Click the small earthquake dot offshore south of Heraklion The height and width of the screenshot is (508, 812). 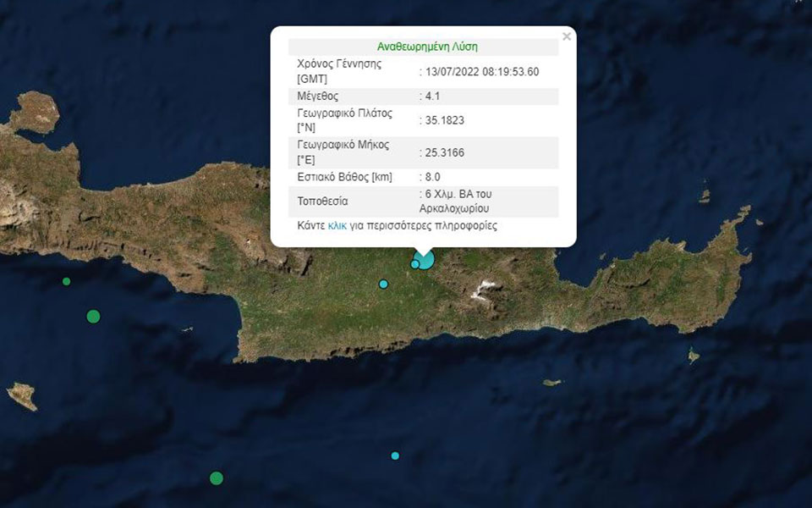394,455
